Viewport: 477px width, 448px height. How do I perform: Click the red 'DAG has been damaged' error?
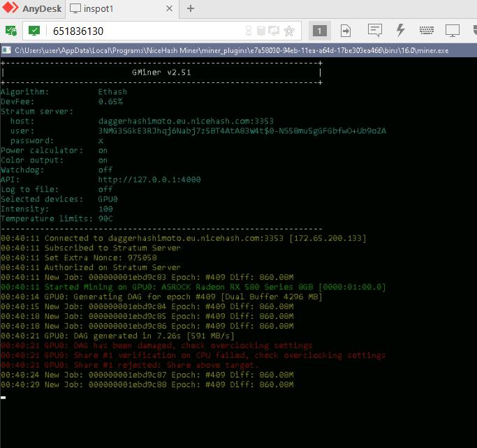[x=156, y=345]
